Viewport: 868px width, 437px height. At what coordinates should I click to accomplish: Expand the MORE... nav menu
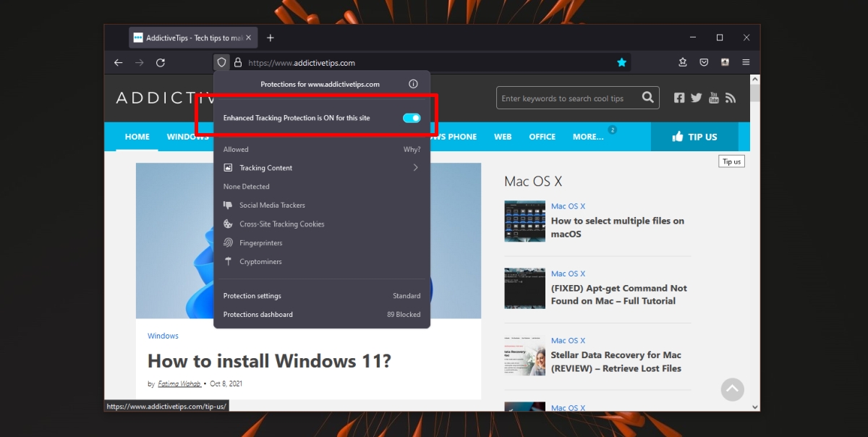(x=588, y=137)
